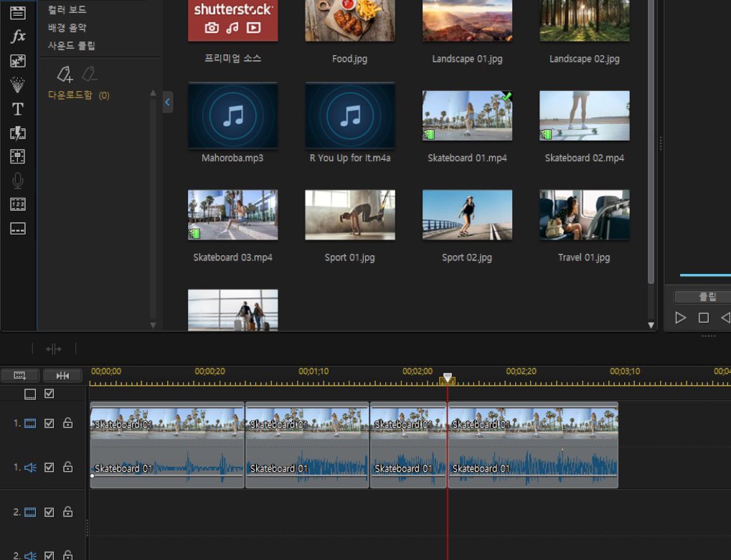Screen dimensions: 731x560
Task: Open the add tracks manager button
Action: tap(20, 375)
